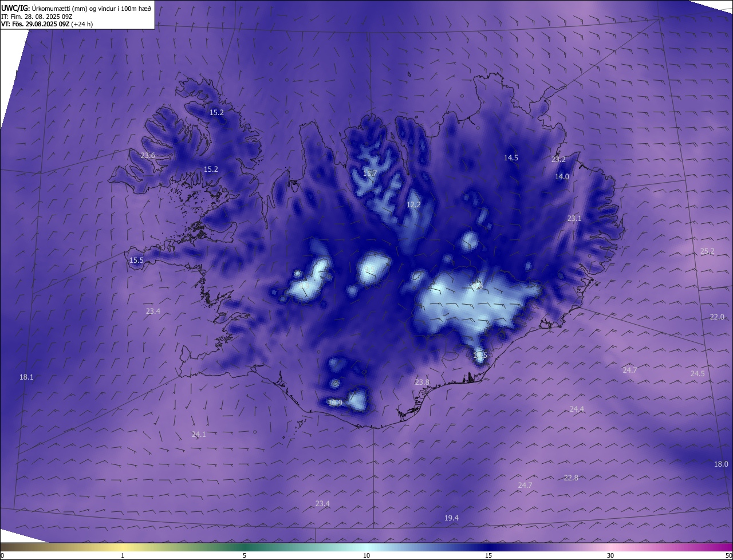Click the colorbar tick label 30
Viewport: 733px width, 560px height.
click(610, 556)
